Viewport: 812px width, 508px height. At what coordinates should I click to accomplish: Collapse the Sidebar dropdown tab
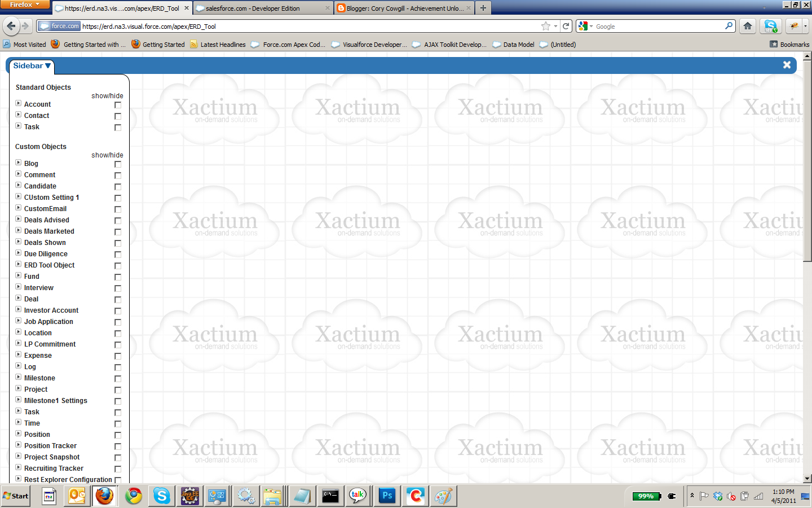coord(32,66)
